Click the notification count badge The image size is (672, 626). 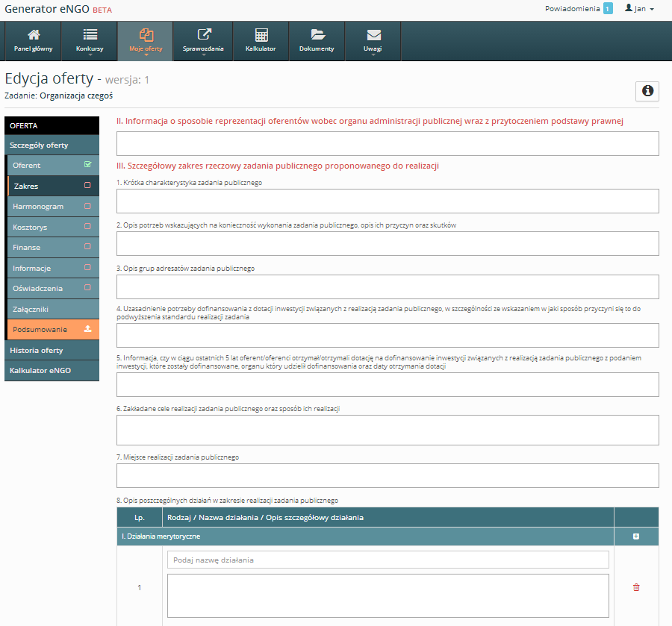pos(607,8)
